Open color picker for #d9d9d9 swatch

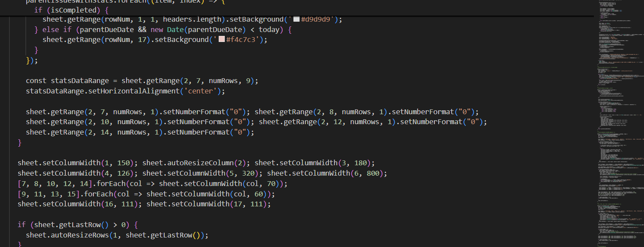coord(296,19)
